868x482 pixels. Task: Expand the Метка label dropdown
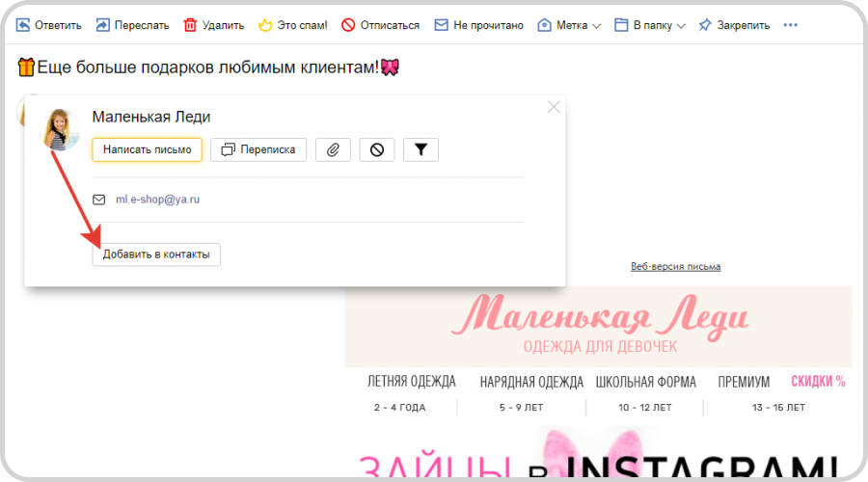tap(569, 25)
